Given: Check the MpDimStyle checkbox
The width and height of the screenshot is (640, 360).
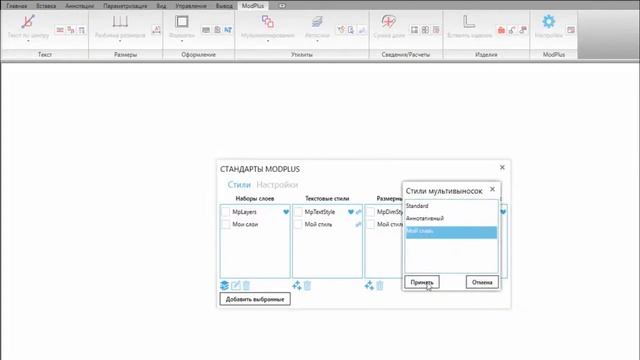Looking at the screenshot, I should coord(370,212).
